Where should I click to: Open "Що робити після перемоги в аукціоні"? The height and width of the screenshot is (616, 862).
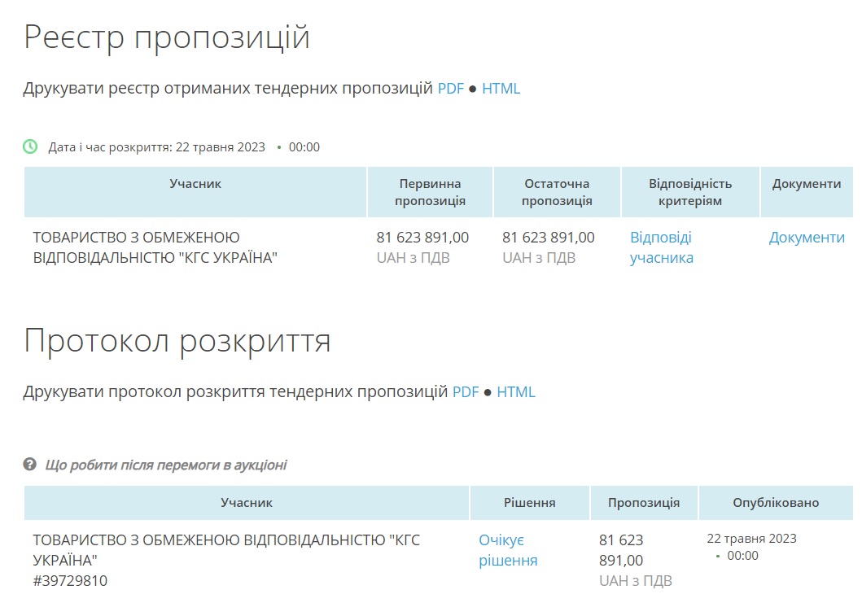click(166, 465)
